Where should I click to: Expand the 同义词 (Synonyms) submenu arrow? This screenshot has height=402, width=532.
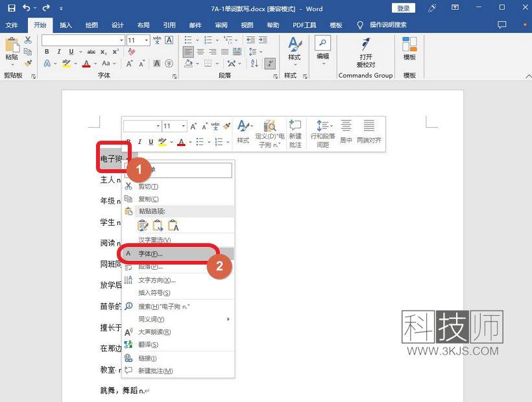[x=228, y=319]
